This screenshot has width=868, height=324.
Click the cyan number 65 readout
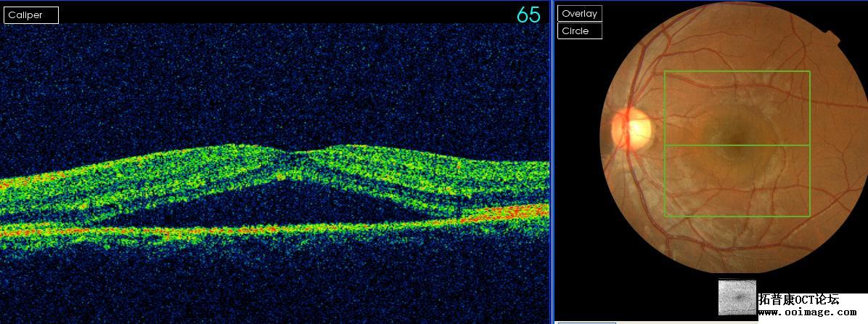(528, 15)
